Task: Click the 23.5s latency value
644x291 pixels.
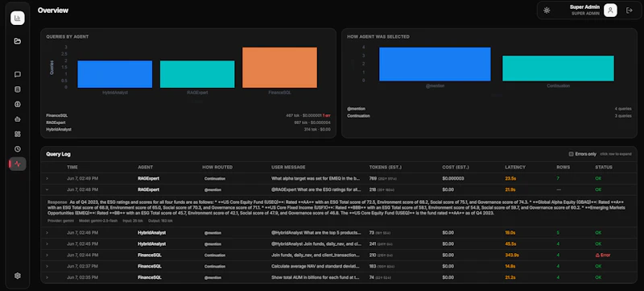Action: [x=510, y=178]
